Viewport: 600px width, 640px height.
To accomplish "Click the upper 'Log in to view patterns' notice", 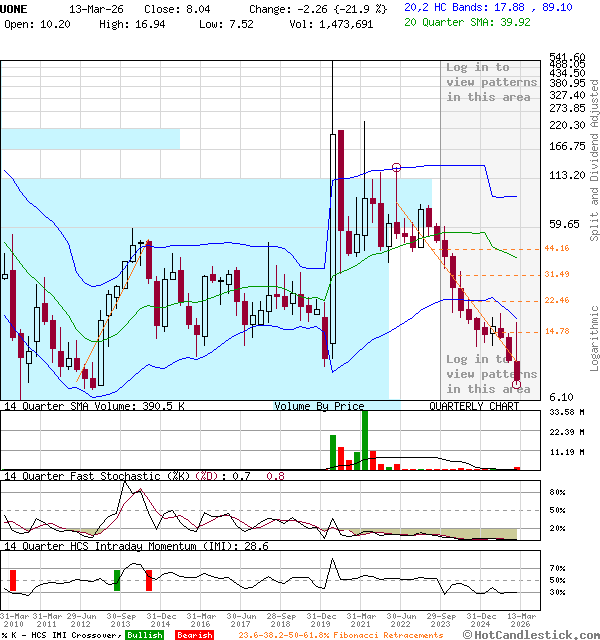I will click(489, 82).
